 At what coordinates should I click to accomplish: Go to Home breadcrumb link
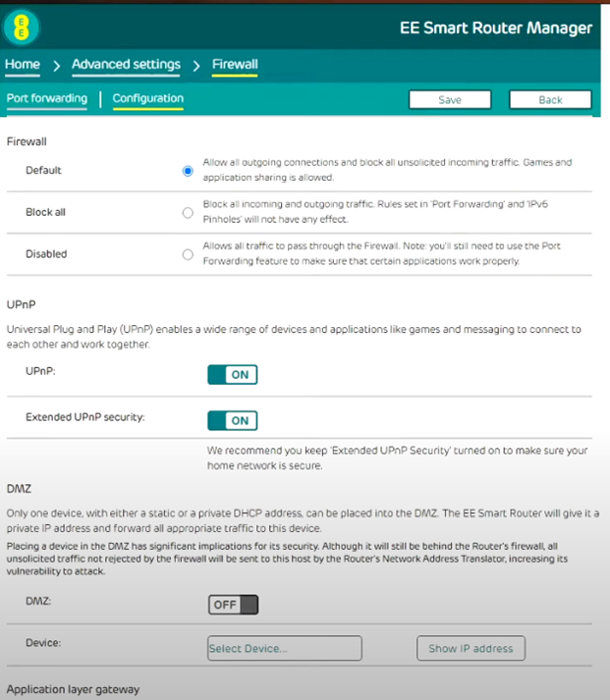[x=23, y=64]
